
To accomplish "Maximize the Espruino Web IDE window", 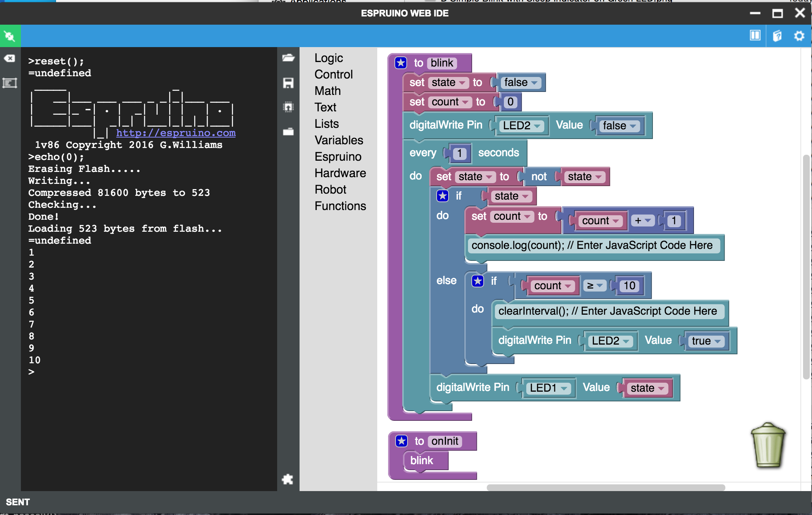I will pos(778,13).
